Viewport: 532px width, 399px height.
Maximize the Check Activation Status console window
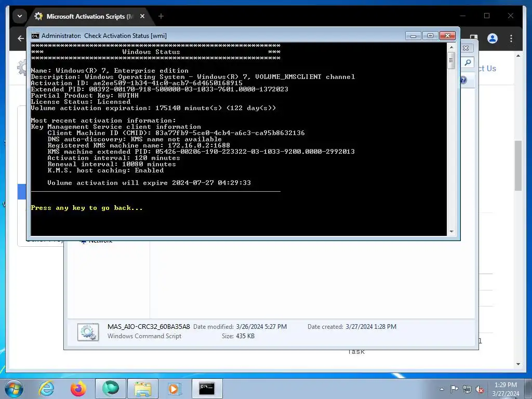(x=430, y=36)
